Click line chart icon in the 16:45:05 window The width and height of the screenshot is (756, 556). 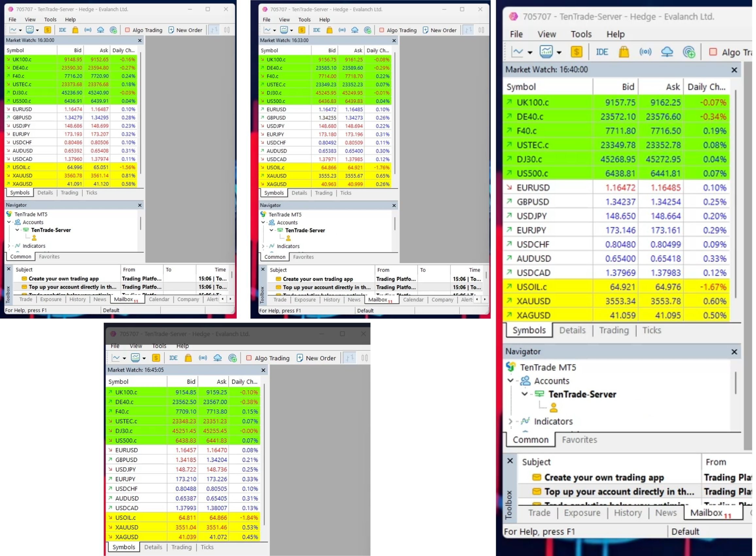[116, 358]
